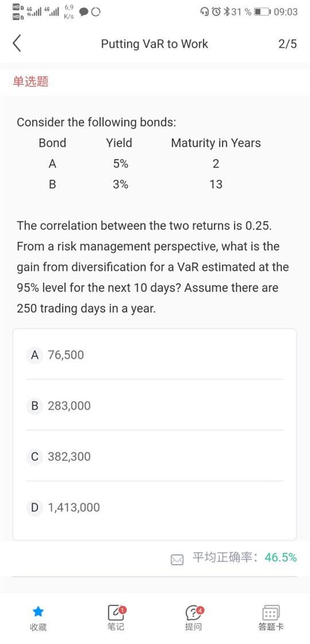
Task: Tap the envelope icon beside 平均正确率
Action: click(x=177, y=560)
